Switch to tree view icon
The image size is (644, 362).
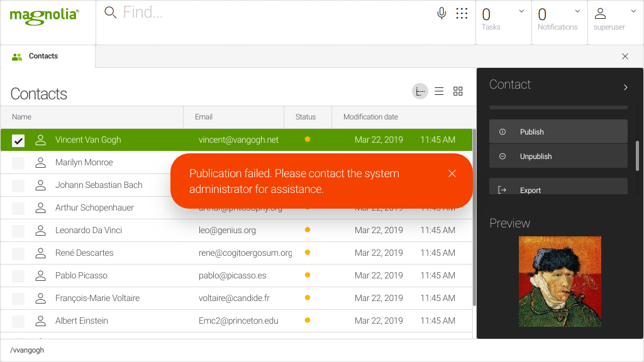[x=420, y=92]
